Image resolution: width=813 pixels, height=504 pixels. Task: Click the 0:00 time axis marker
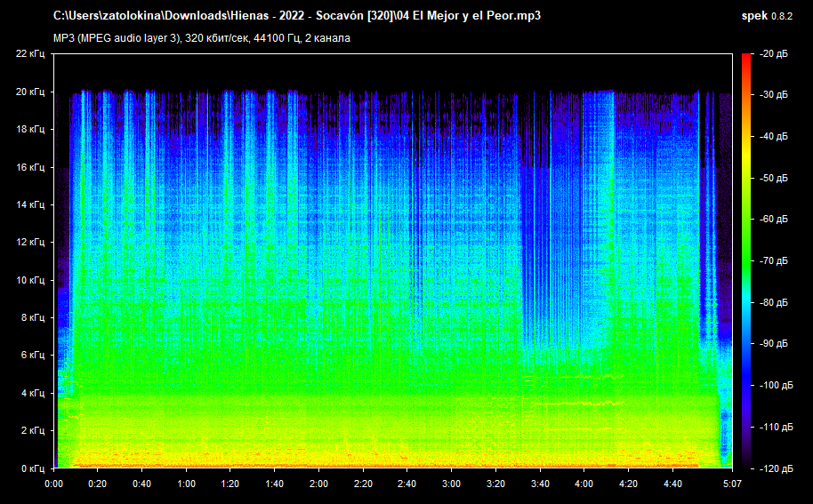pos(53,484)
